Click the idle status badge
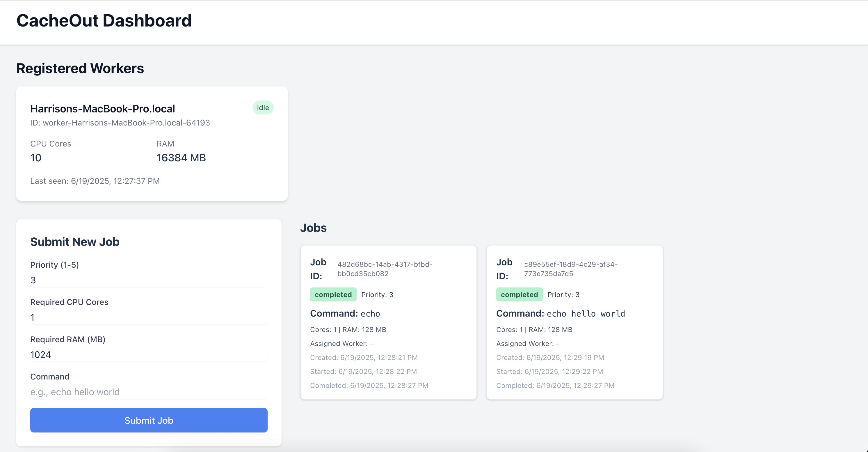Screen dimensions: 868x452 pos(263,107)
